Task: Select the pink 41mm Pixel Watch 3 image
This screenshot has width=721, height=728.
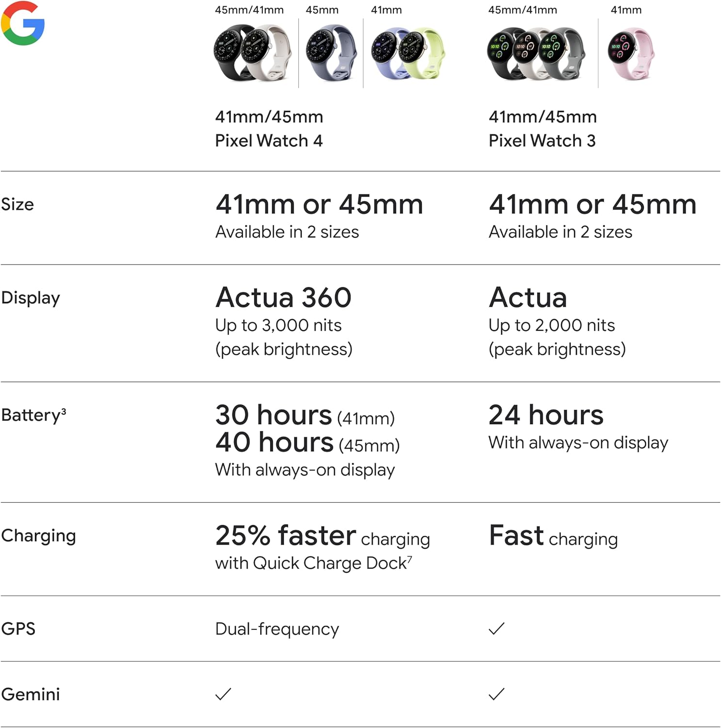Action: 630,53
